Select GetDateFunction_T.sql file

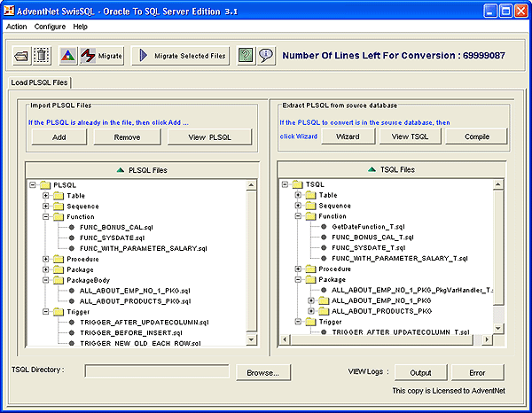368,227
